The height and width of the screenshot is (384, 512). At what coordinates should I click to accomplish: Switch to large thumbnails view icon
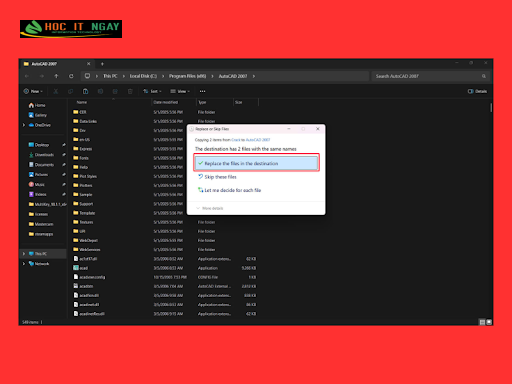click(489, 322)
